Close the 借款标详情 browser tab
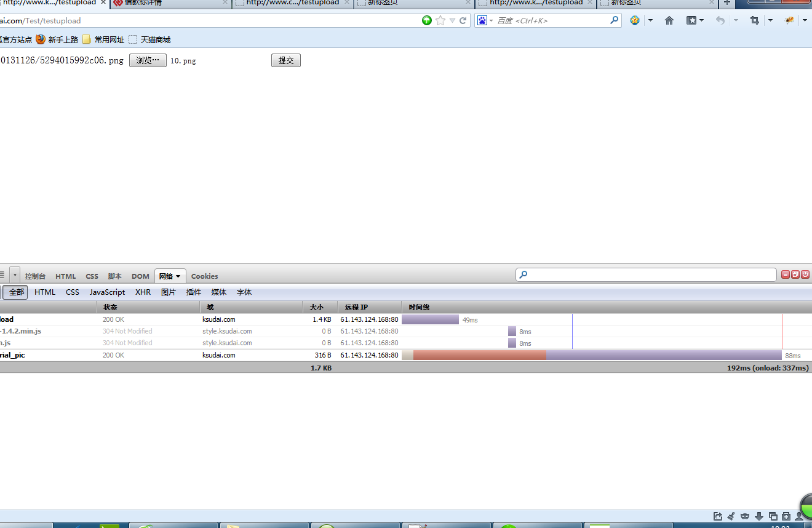The width and height of the screenshot is (812, 528). tap(225, 2)
